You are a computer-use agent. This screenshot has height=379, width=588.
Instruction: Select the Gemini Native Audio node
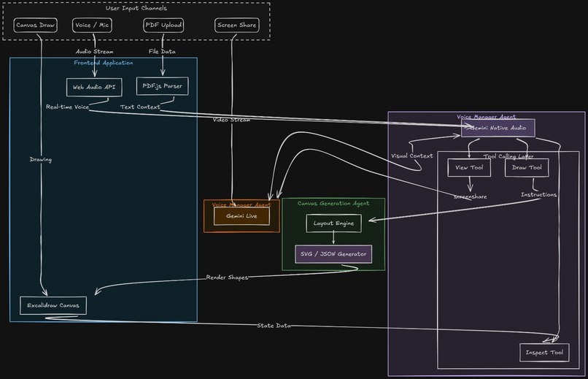498,128
